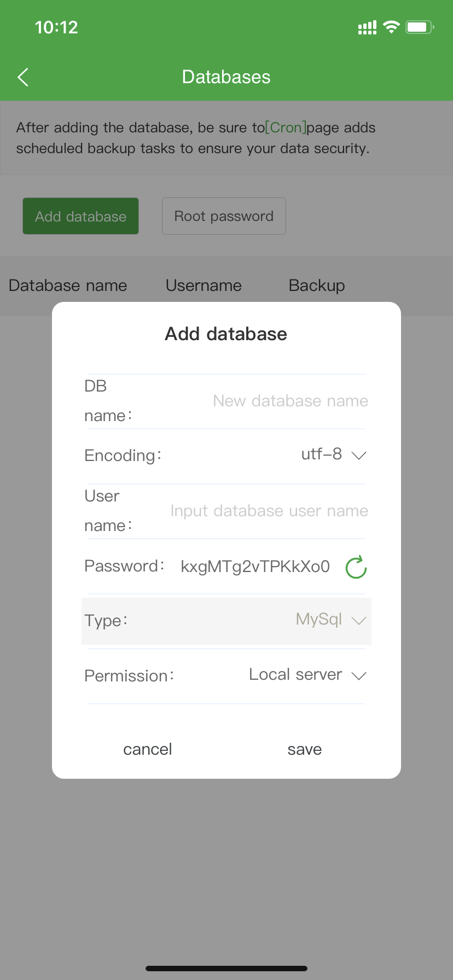Tap the cellular signal icon
Image resolution: width=453 pixels, height=980 pixels.
367,28
